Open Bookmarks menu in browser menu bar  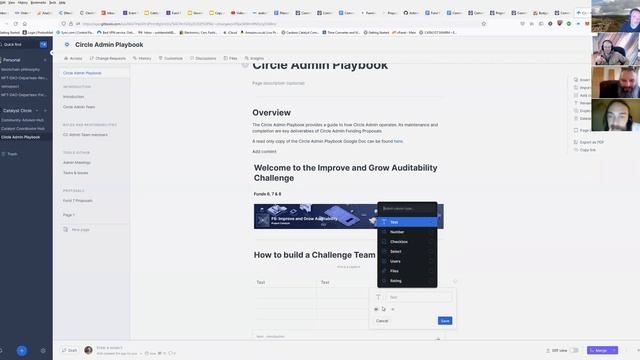38,2
